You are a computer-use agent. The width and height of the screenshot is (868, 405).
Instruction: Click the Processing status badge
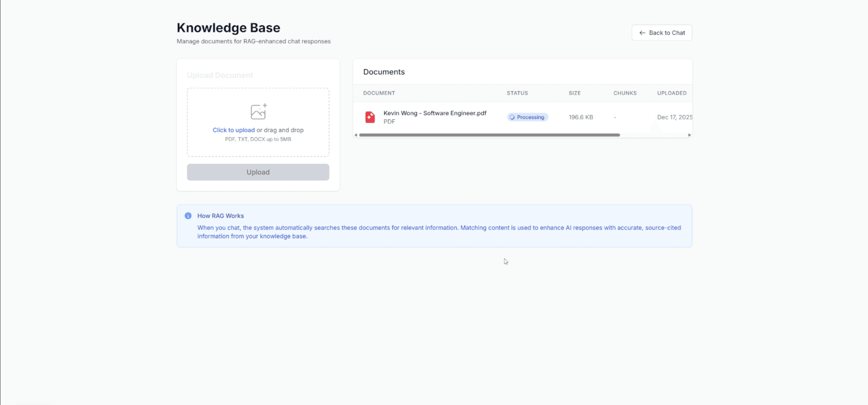pyautogui.click(x=527, y=117)
